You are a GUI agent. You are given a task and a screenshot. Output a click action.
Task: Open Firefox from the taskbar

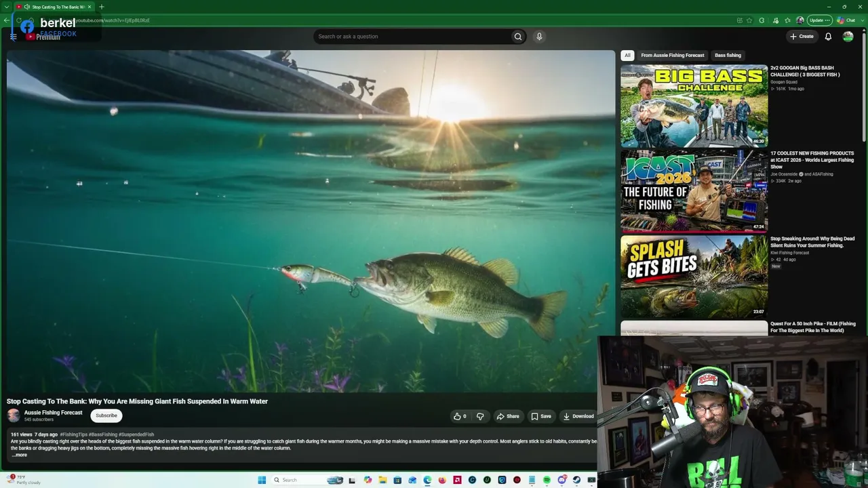click(x=442, y=480)
